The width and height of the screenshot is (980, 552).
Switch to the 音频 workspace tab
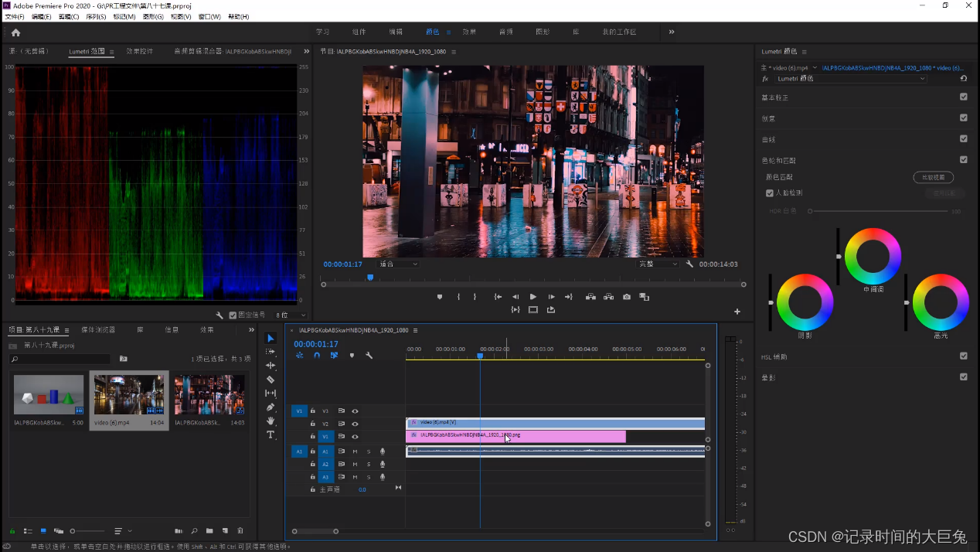[x=505, y=32]
